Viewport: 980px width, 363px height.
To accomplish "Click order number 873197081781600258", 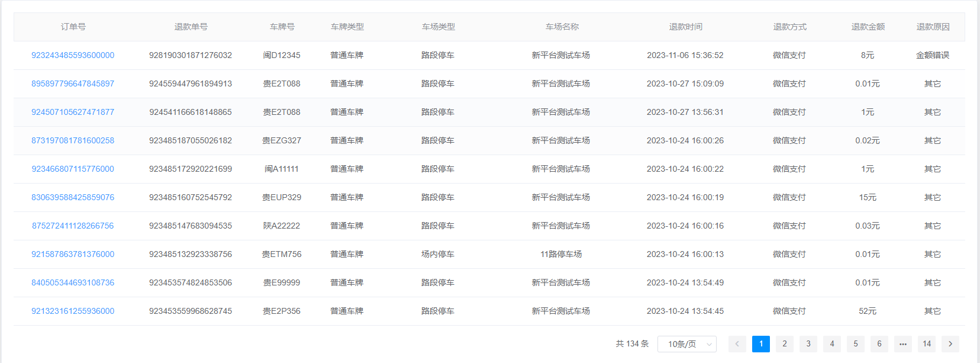I will click(x=73, y=140).
